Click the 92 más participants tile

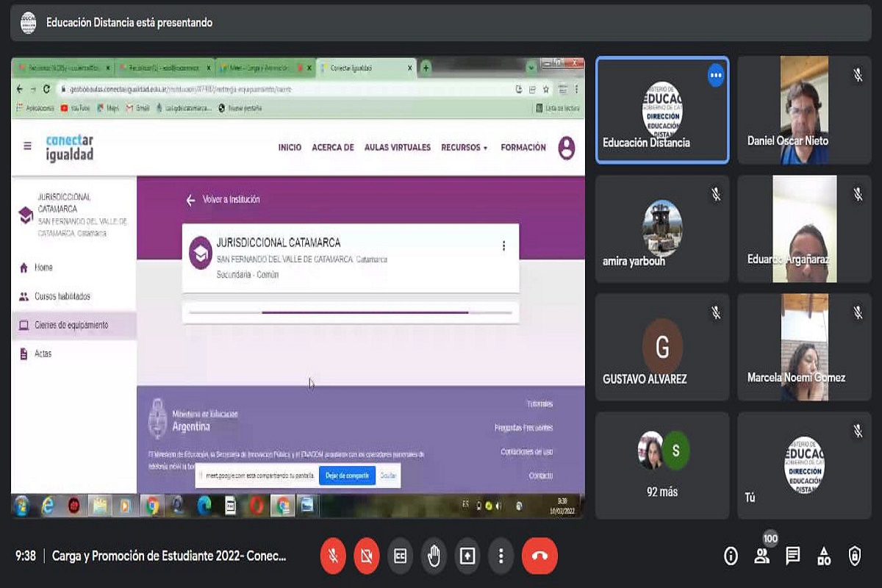tap(662, 465)
